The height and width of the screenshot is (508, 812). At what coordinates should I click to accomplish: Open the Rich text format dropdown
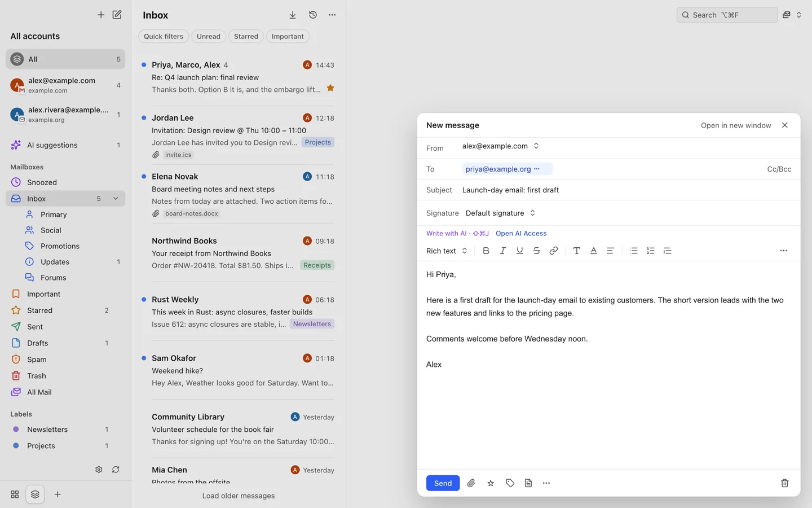coord(447,251)
